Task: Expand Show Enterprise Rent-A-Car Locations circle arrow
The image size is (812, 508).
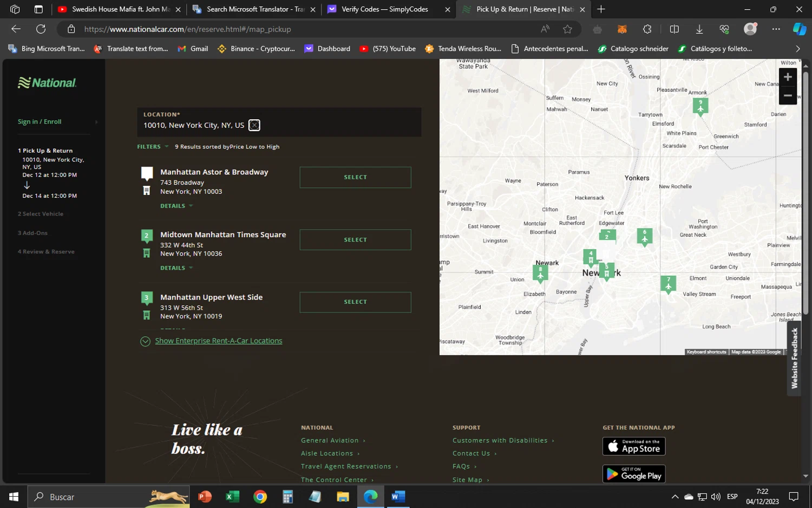Action: [145, 341]
